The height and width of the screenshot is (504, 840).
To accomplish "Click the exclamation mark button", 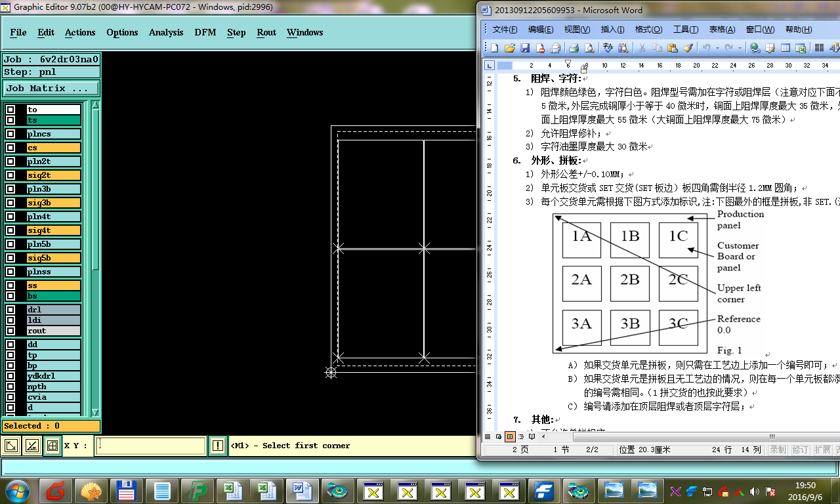I will (x=219, y=446).
